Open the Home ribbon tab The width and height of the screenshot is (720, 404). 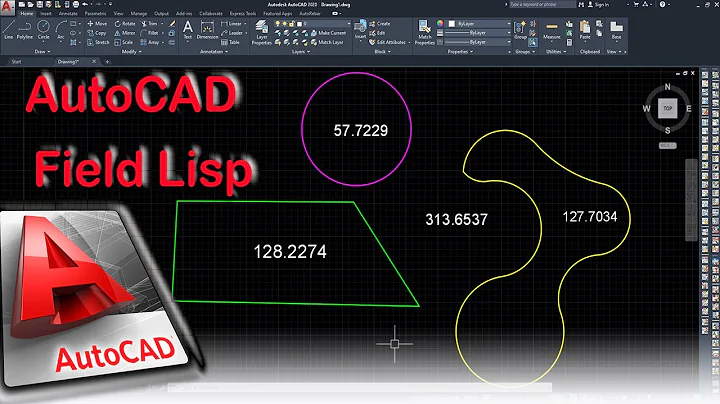click(x=27, y=14)
